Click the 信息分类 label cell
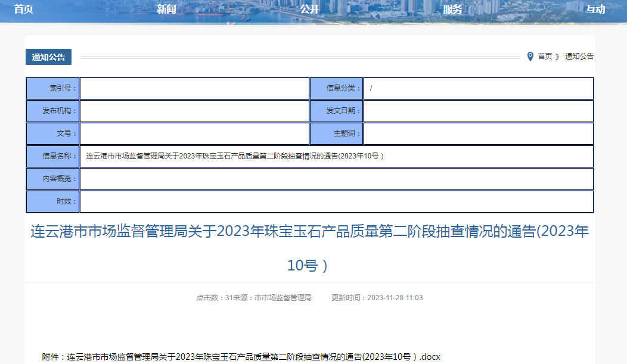627x364 pixels. (x=337, y=88)
